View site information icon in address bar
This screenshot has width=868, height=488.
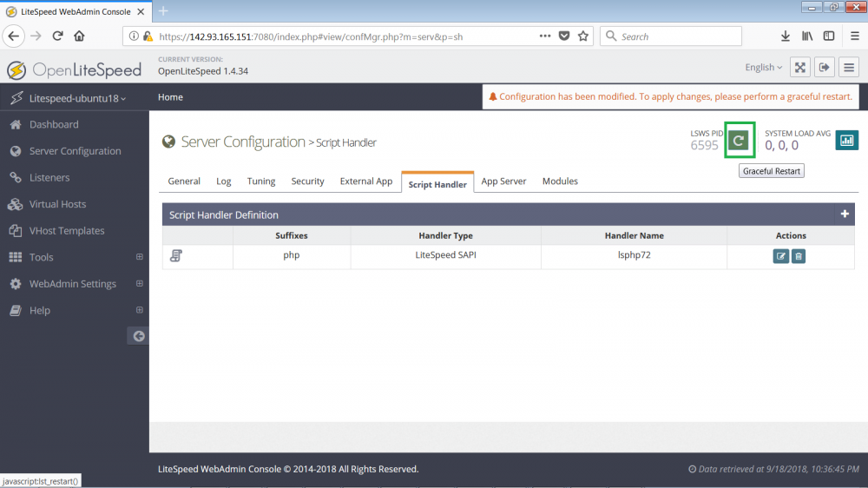click(x=134, y=36)
